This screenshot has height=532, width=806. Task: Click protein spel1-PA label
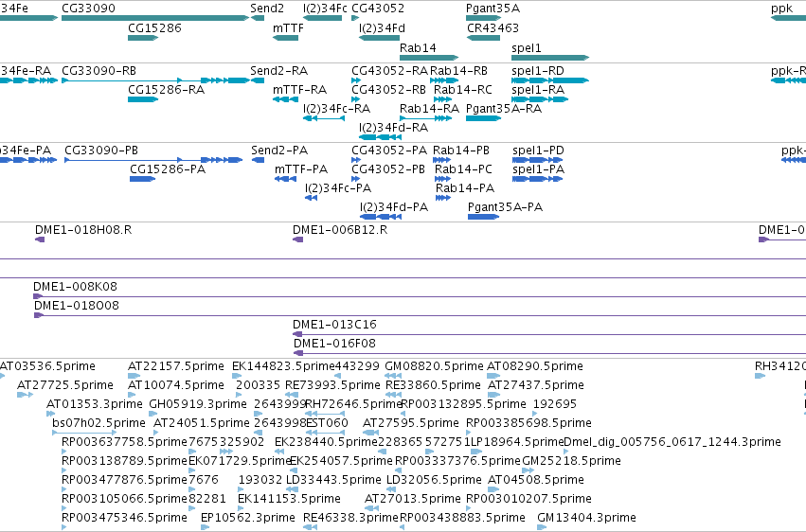(x=539, y=168)
